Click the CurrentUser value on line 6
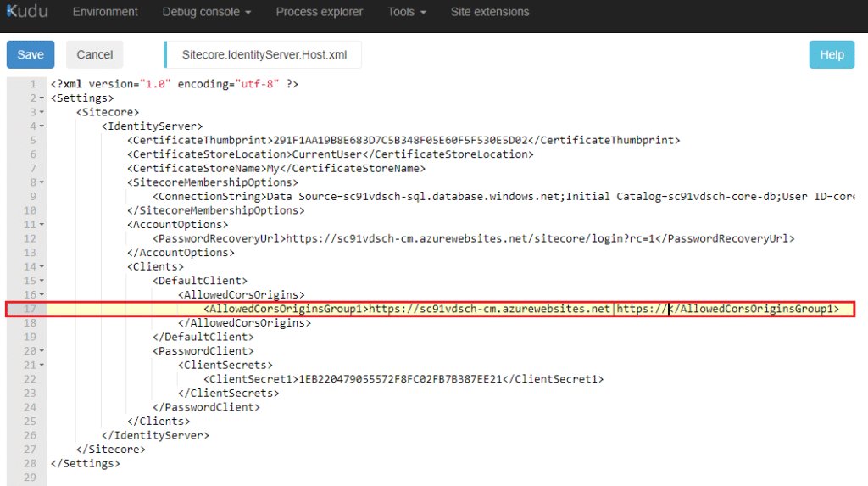868x486 pixels. pos(326,154)
